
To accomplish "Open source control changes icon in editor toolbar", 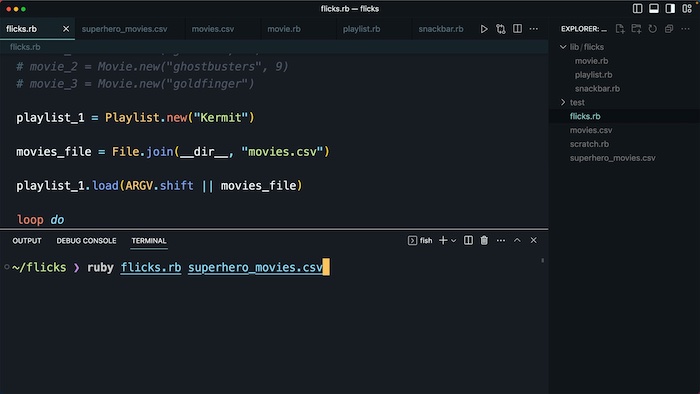I will 501,29.
